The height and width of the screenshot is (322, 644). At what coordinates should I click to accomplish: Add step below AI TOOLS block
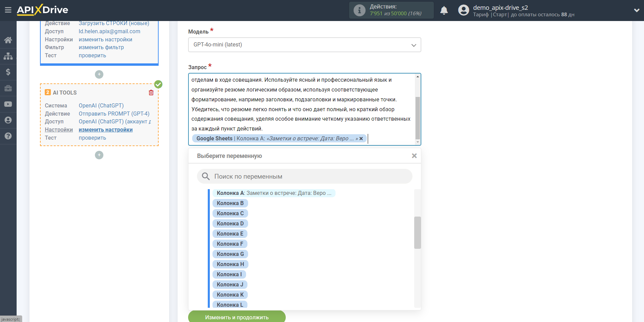[x=99, y=155]
